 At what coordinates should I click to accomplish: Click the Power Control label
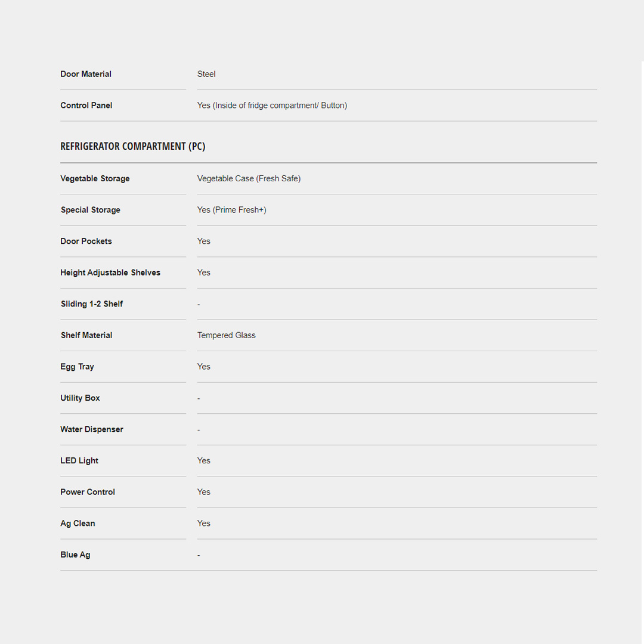88,492
